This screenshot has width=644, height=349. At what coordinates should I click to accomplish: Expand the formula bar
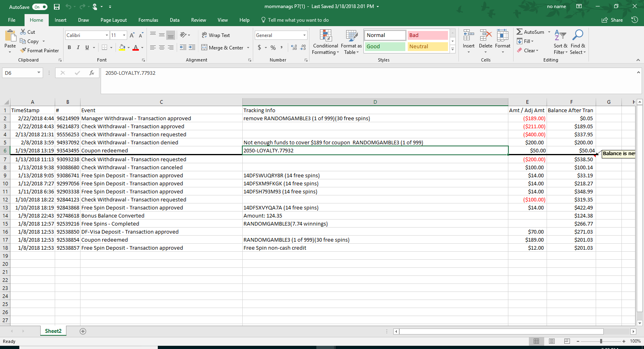(638, 72)
